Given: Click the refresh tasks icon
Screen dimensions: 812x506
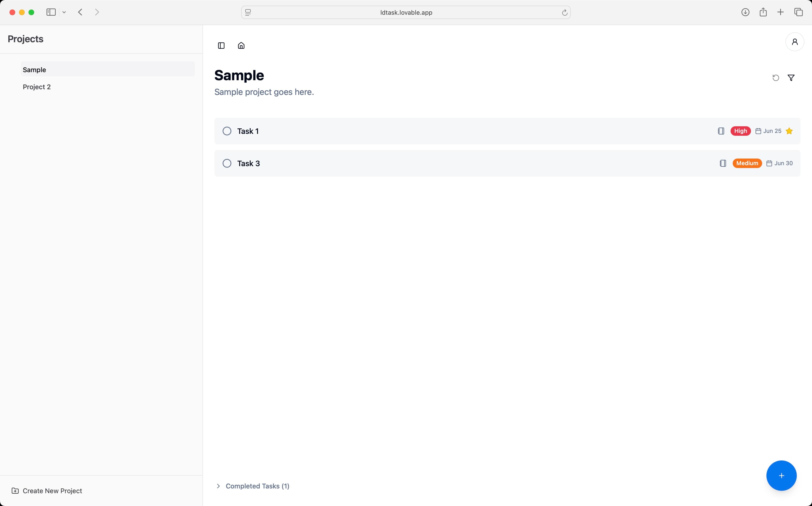Looking at the screenshot, I should pyautogui.click(x=775, y=78).
